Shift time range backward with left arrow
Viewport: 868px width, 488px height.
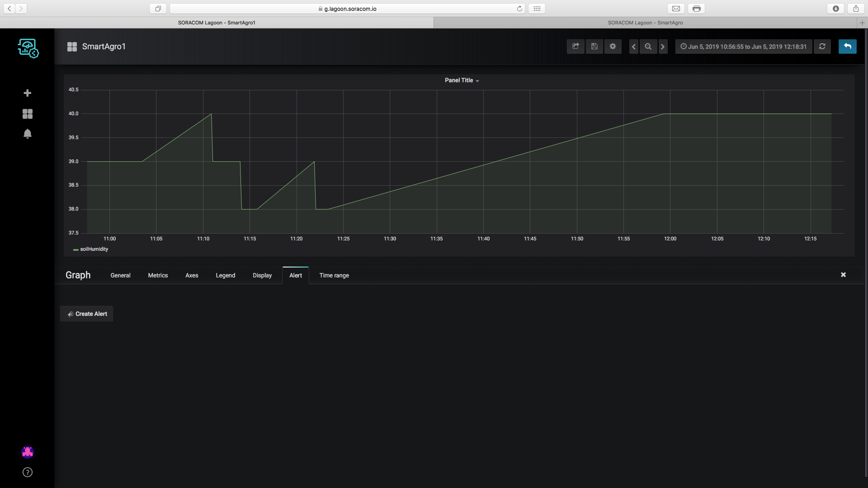634,47
